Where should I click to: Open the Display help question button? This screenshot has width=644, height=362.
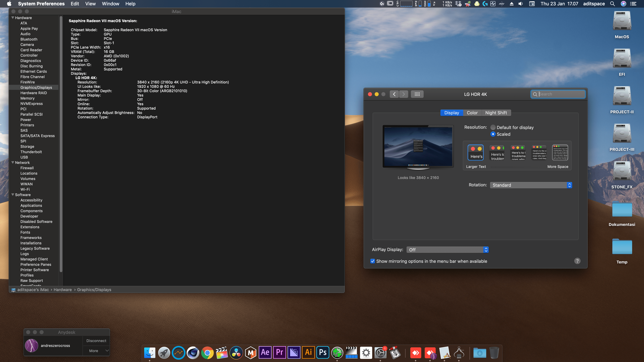pos(577,261)
